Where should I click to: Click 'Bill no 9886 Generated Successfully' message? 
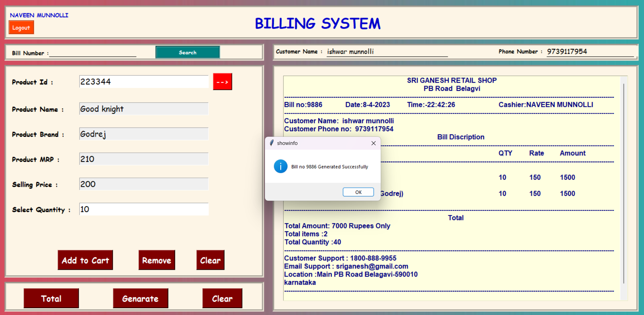(x=330, y=167)
